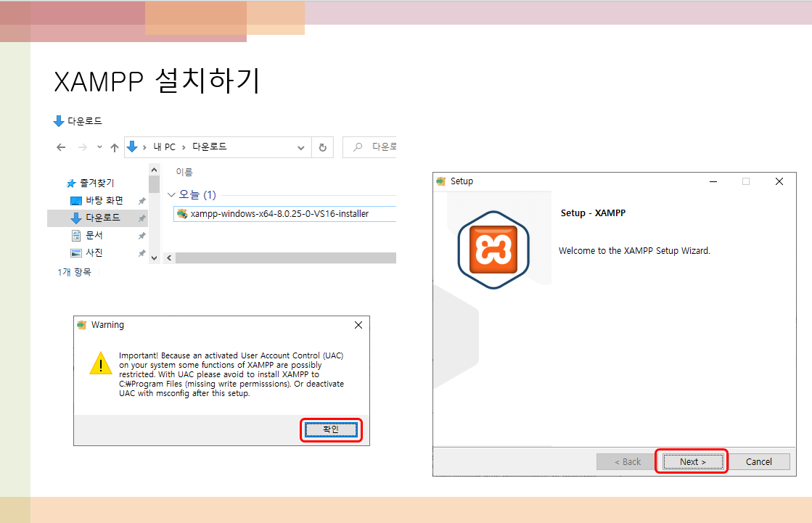This screenshot has width=812, height=523.
Task: Minimize the Setup window
Action: tap(713, 181)
